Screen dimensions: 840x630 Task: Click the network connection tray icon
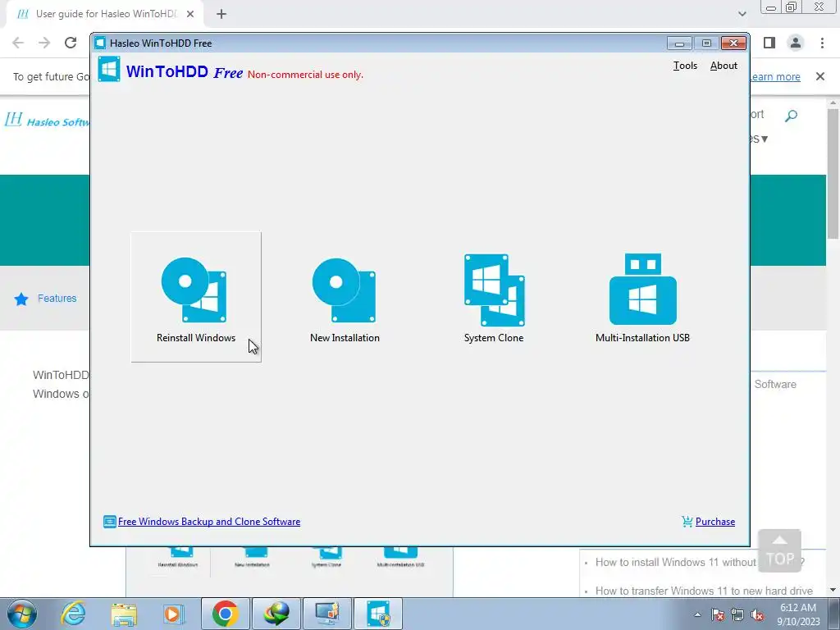click(x=737, y=614)
